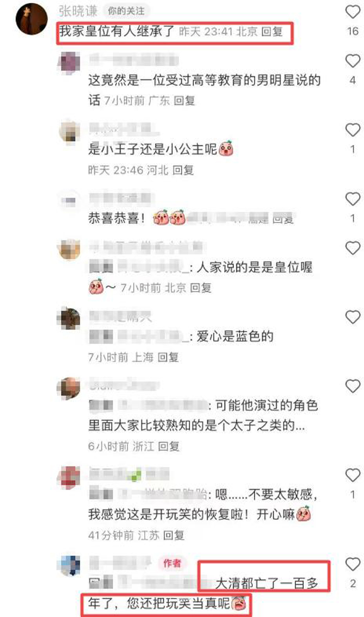Reply to the 7小时前 上海 comment
The height and width of the screenshot is (617, 364).
pos(168,357)
